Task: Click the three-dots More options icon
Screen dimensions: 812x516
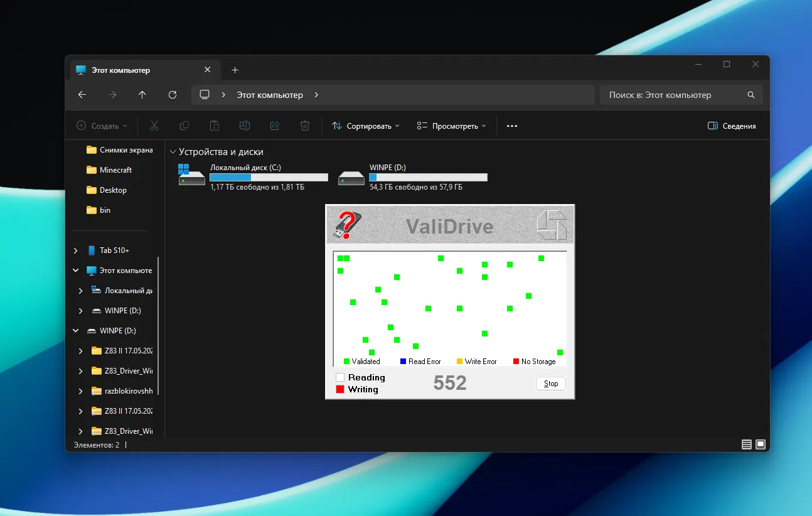Action: (x=512, y=126)
